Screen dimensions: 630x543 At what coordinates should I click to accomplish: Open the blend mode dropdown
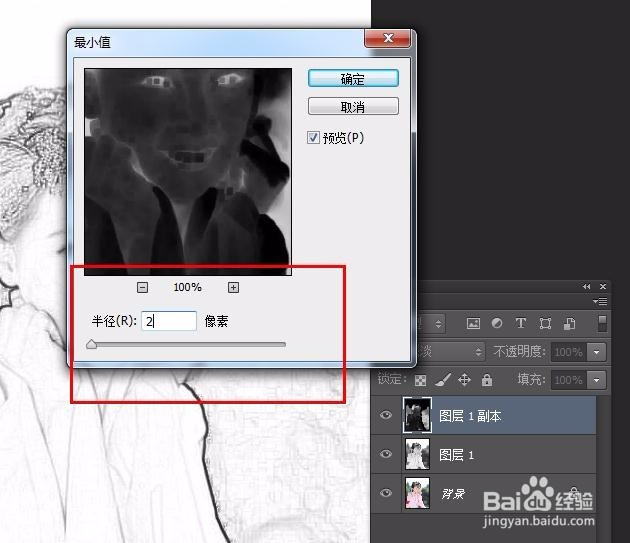(x=451, y=352)
